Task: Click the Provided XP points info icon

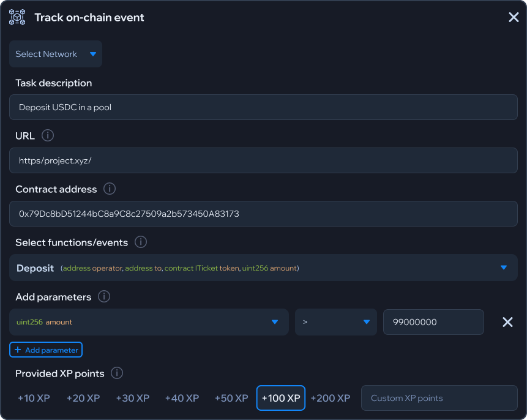Action: coord(117,373)
